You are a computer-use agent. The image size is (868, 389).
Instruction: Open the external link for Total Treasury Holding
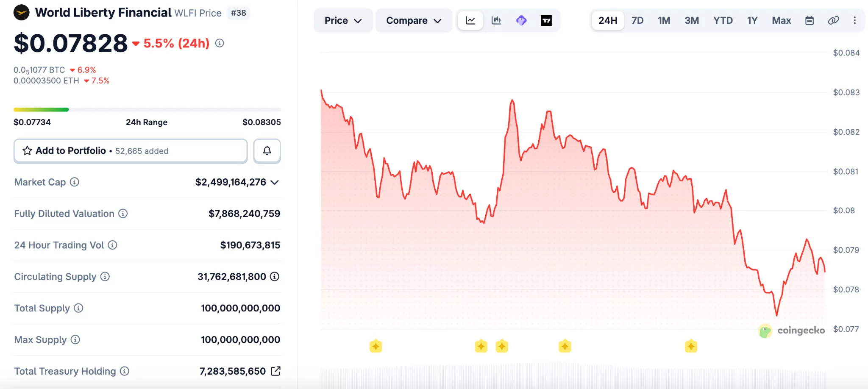click(x=276, y=371)
